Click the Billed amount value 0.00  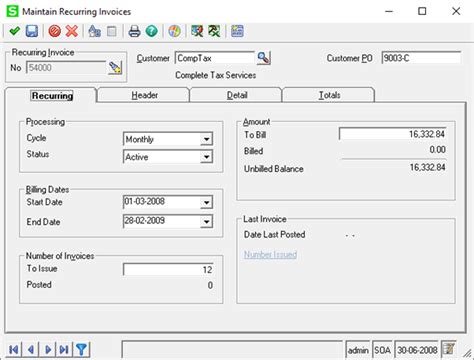437,150
